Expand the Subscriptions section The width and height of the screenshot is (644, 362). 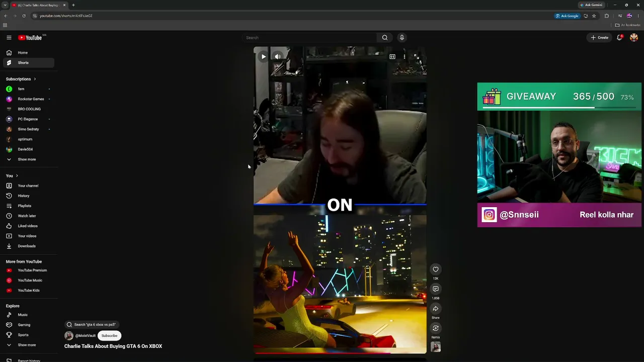pos(21,79)
